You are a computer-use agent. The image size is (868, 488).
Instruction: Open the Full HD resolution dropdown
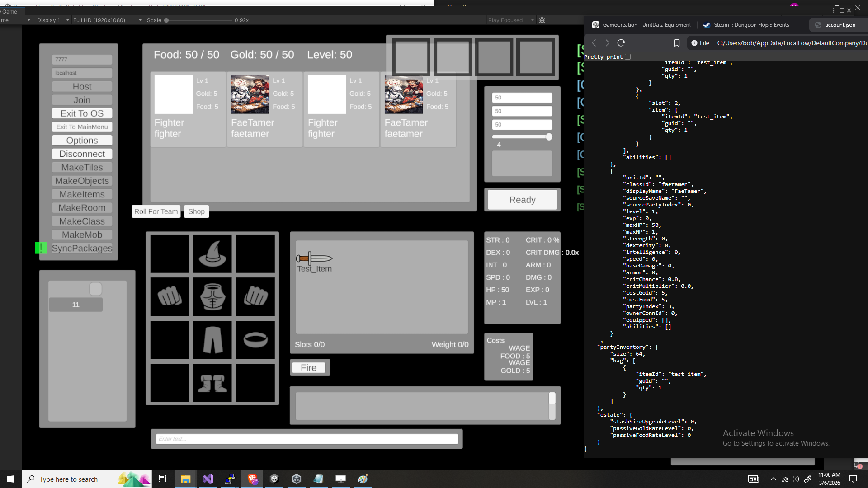[x=107, y=20]
